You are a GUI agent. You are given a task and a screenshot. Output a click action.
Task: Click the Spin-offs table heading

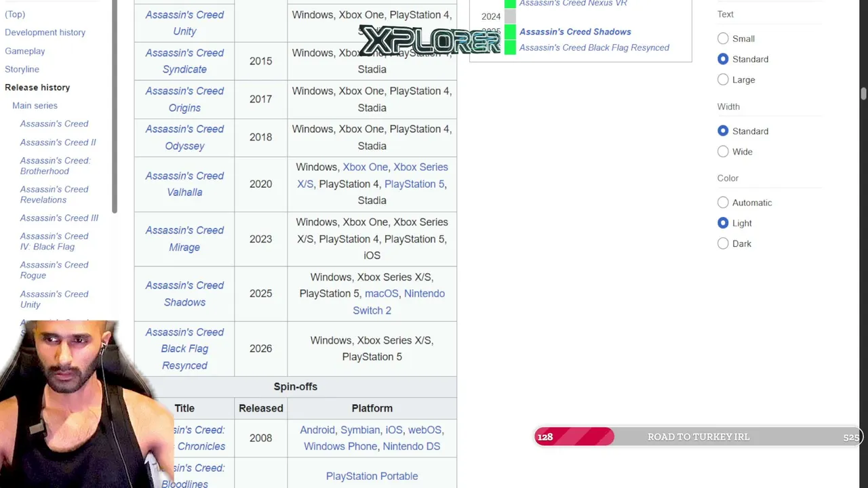point(296,386)
